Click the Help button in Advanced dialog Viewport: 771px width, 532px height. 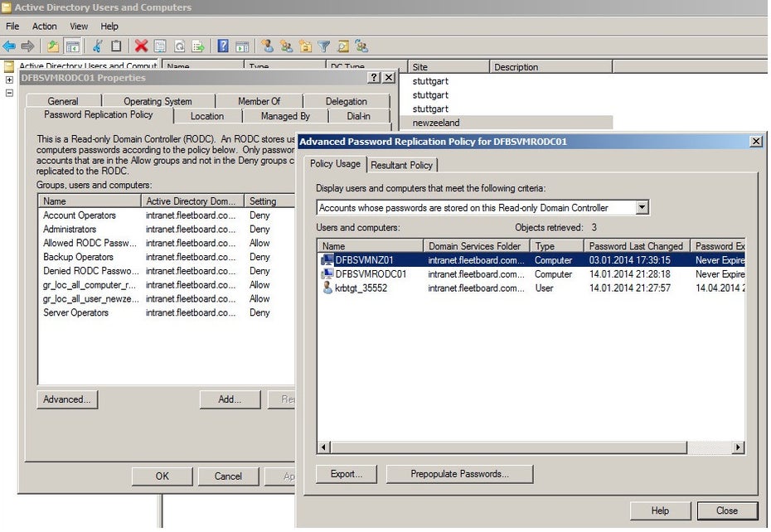pos(660,510)
